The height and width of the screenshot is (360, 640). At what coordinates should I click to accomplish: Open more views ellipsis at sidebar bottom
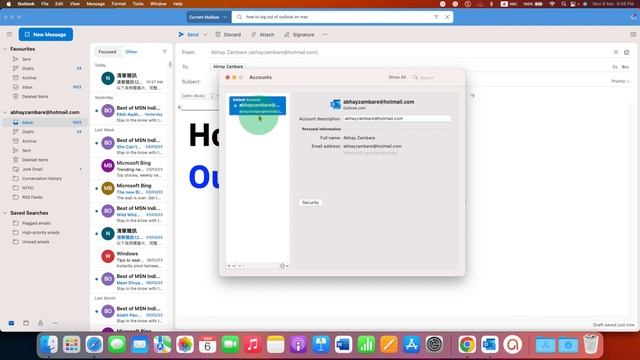tap(55, 323)
